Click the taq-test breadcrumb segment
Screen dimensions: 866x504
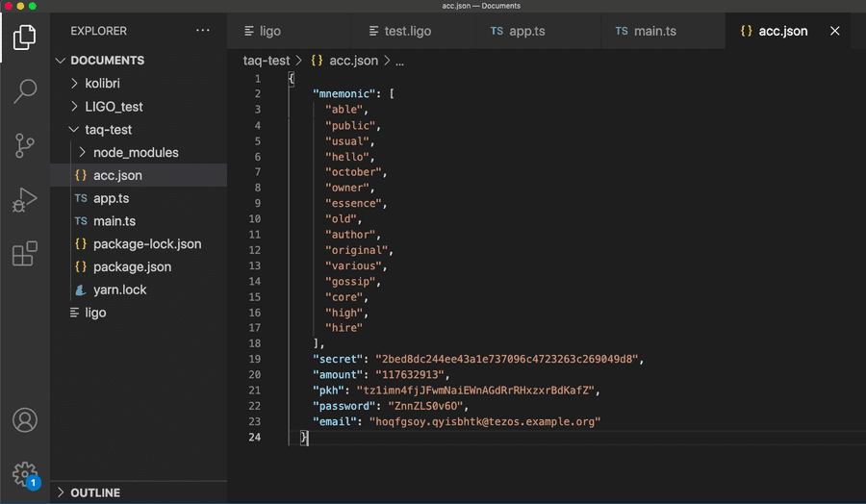[267, 61]
